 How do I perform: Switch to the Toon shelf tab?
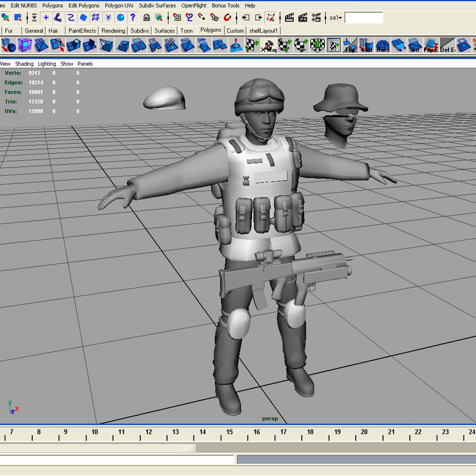[x=186, y=31]
